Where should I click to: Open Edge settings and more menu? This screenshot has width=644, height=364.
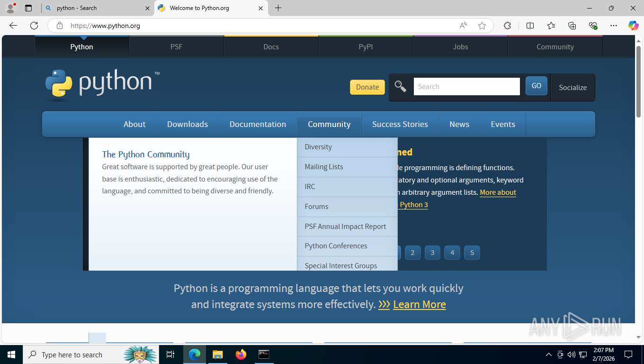tap(614, 26)
